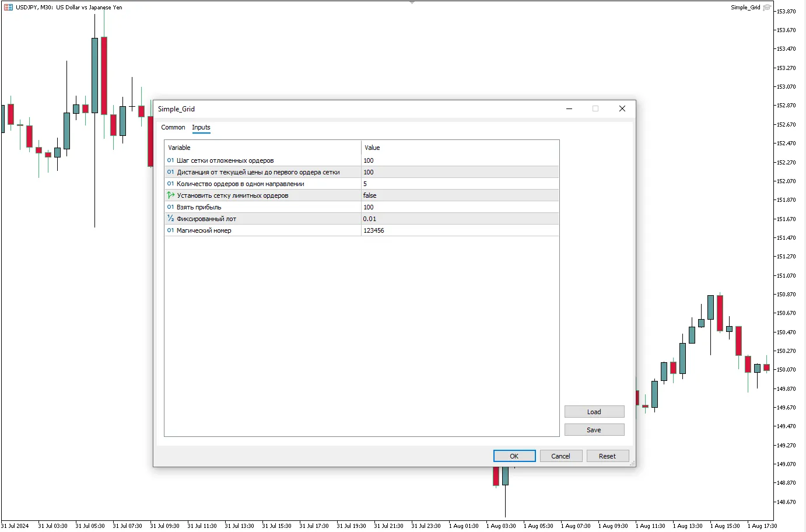Edit the fixed lot value 0.01
The height and width of the screenshot is (532, 806).
point(370,219)
